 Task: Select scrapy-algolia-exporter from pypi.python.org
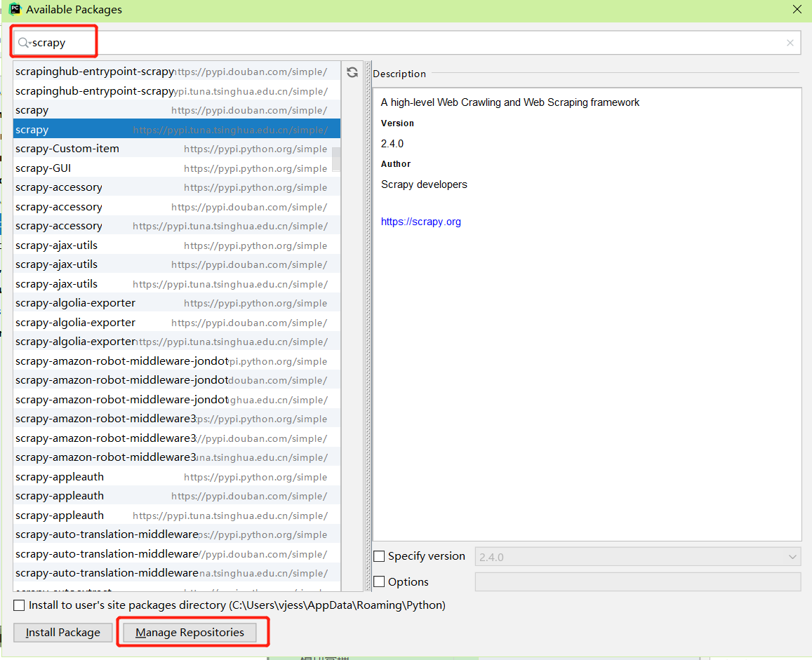coord(177,303)
